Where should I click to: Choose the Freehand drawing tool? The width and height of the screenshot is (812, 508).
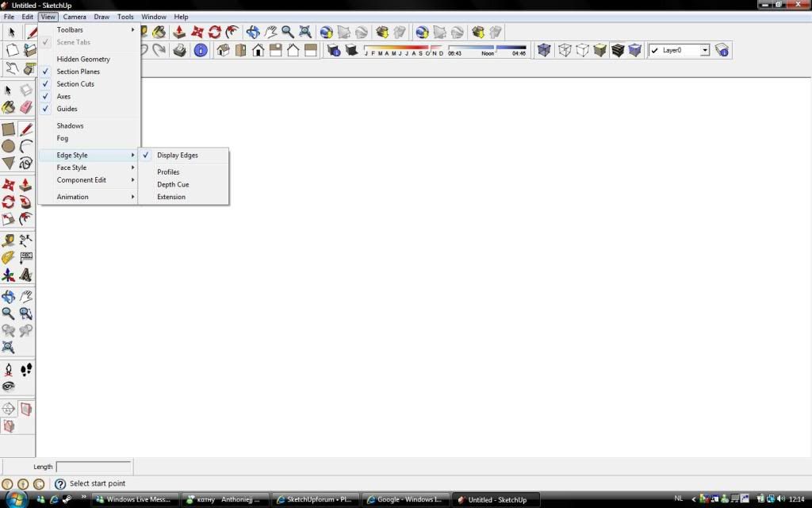pyautogui.click(x=26, y=164)
